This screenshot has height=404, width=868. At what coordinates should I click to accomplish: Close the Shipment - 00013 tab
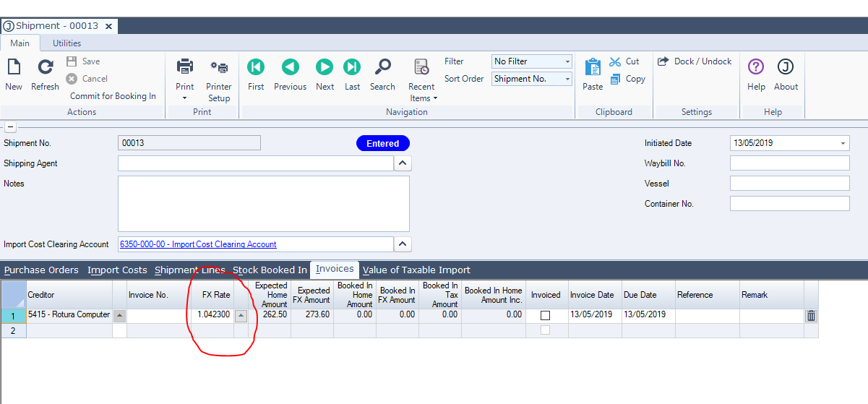point(109,26)
